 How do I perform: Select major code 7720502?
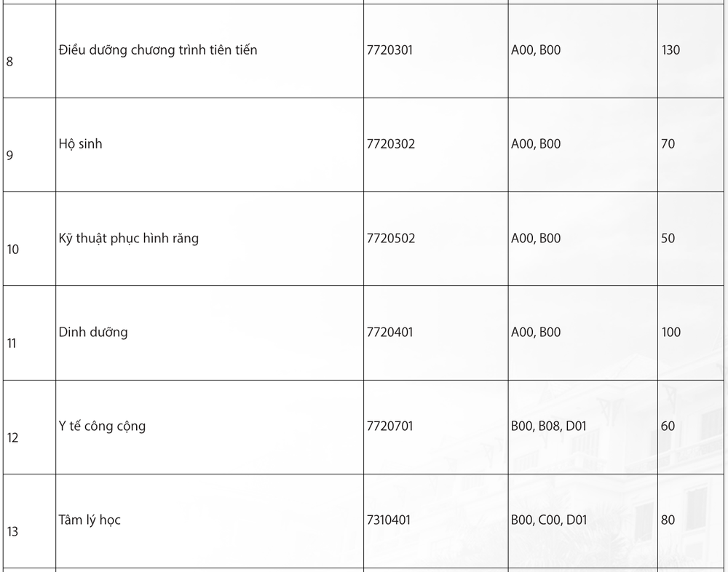pos(390,238)
